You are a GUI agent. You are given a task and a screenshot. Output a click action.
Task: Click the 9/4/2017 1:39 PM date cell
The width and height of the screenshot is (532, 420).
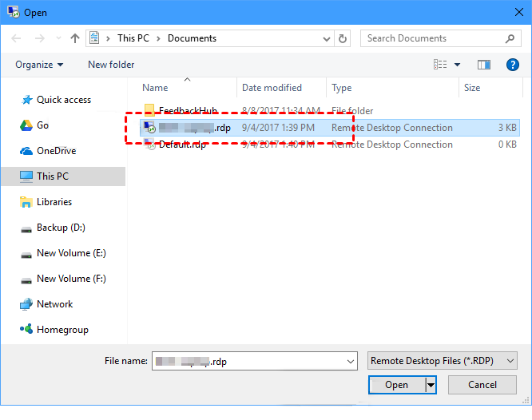click(278, 128)
